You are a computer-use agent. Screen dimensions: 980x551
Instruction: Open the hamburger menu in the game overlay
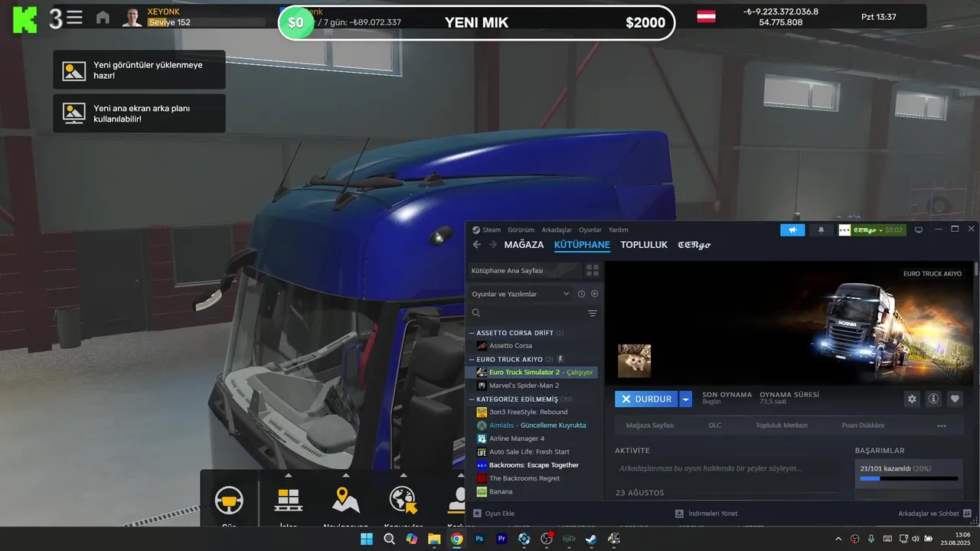pos(74,18)
